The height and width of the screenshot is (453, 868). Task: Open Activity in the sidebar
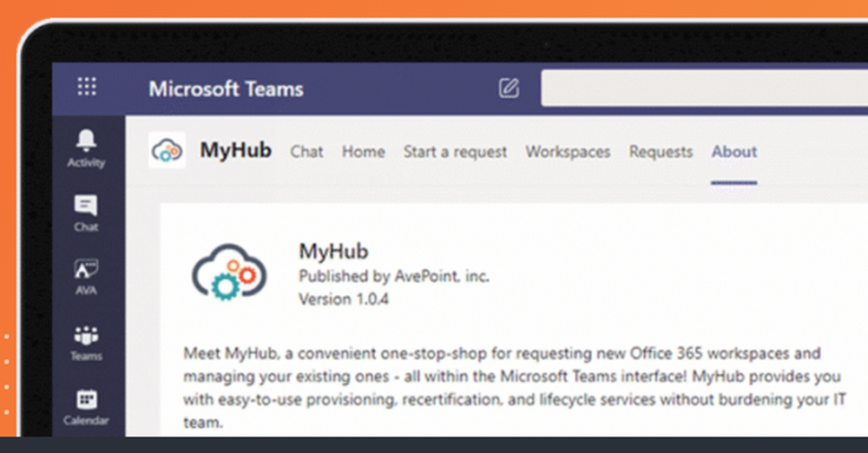point(86,148)
